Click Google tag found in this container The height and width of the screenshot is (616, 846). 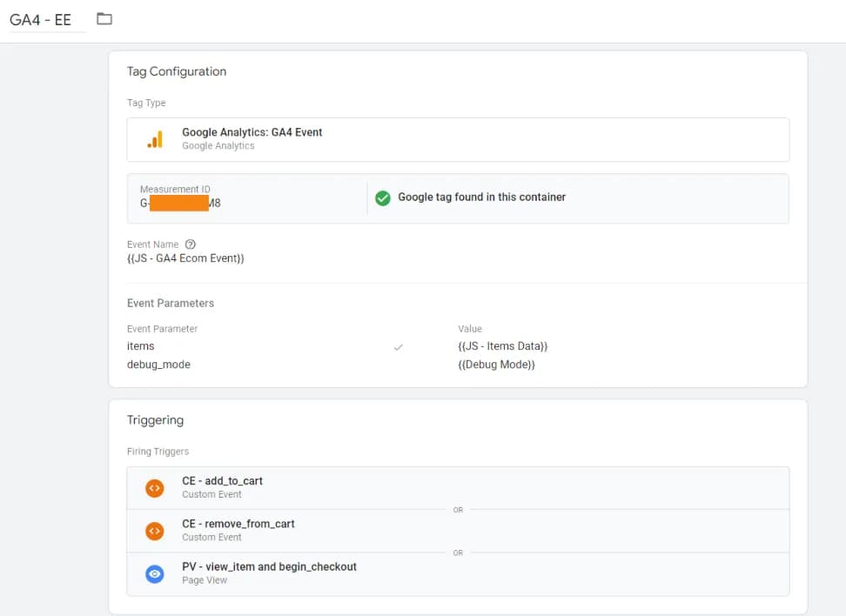pyautogui.click(x=482, y=198)
